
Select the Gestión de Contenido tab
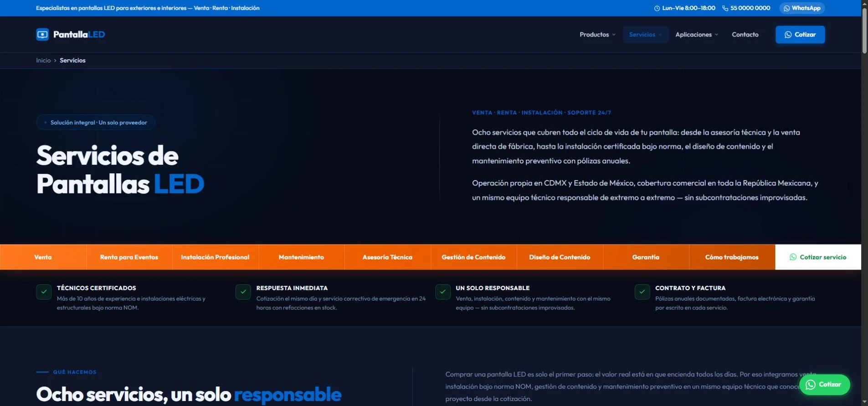pyautogui.click(x=473, y=257)
